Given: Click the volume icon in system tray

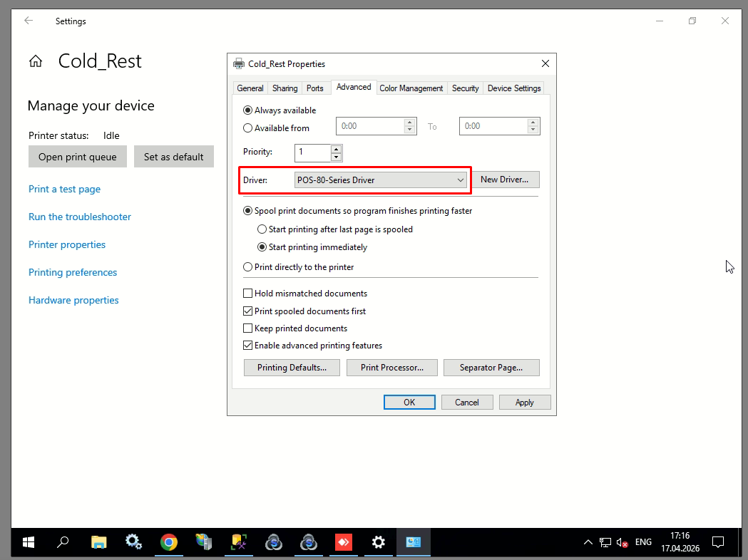Looking at the screenshot, I should click(x=622, y=542).
